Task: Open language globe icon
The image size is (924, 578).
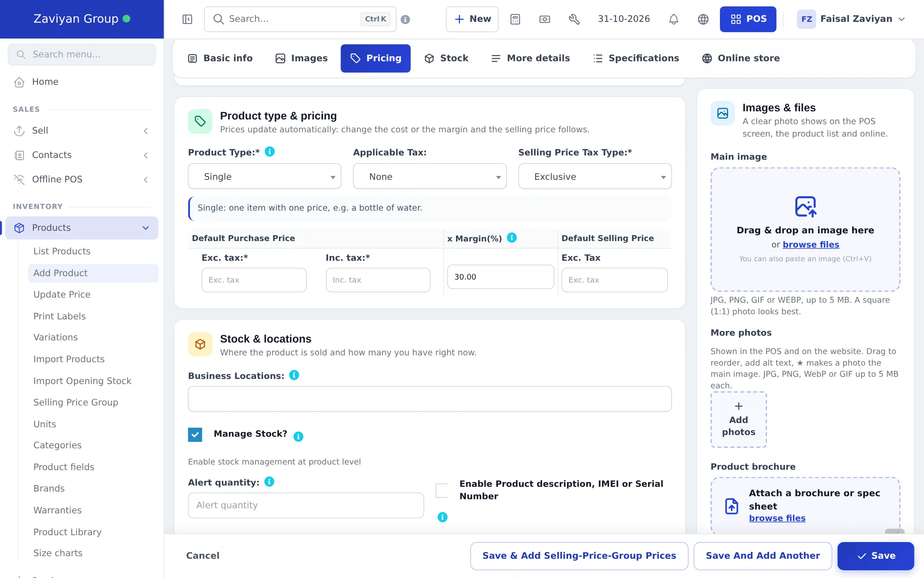Action: (703, 19)
